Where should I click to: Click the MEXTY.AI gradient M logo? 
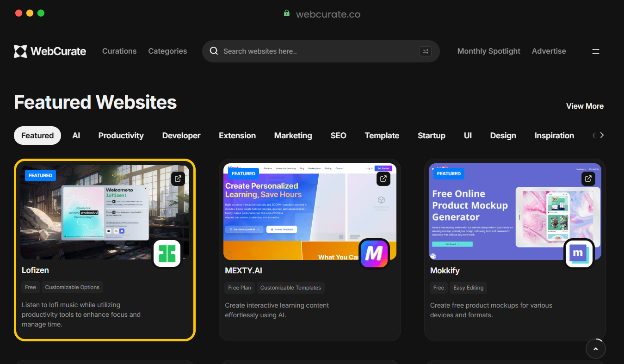click(x=374, y=253)
